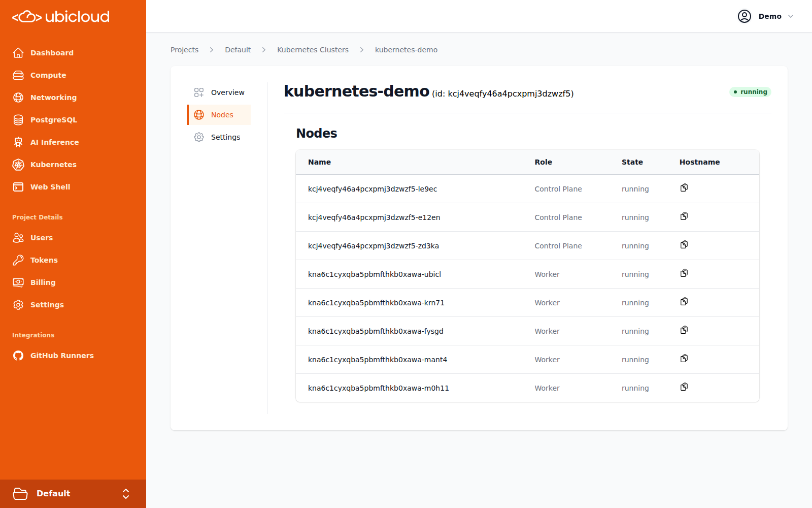Expand the Demo account dropdown chevron
The image size is (812, 508).
tap(791, 16)
